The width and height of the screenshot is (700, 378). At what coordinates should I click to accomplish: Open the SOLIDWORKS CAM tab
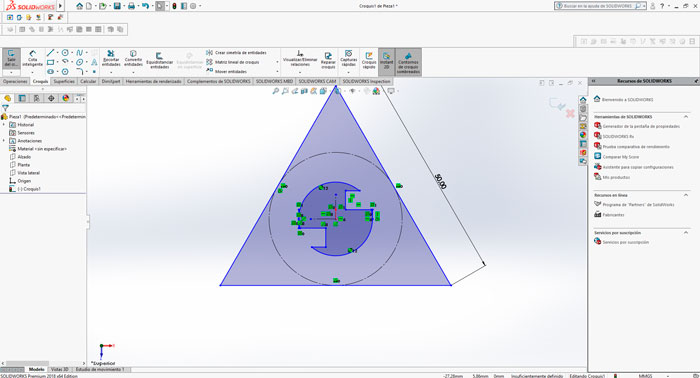point(317,81)
